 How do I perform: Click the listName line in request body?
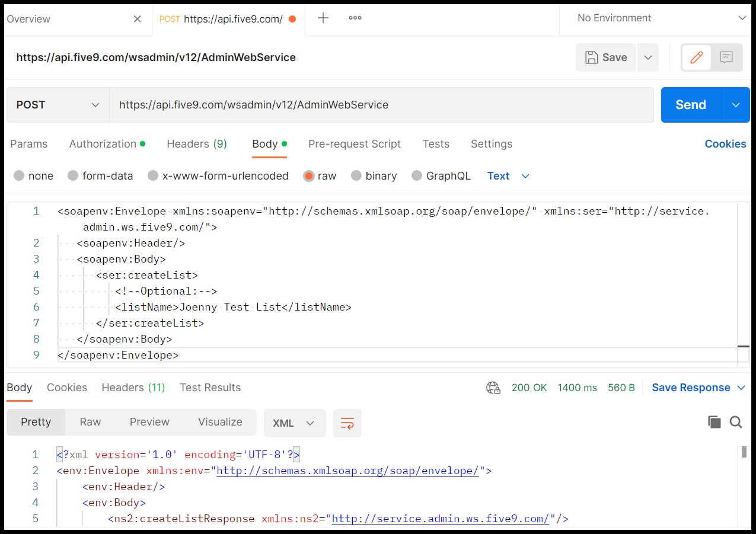click(x=233, y=307)
